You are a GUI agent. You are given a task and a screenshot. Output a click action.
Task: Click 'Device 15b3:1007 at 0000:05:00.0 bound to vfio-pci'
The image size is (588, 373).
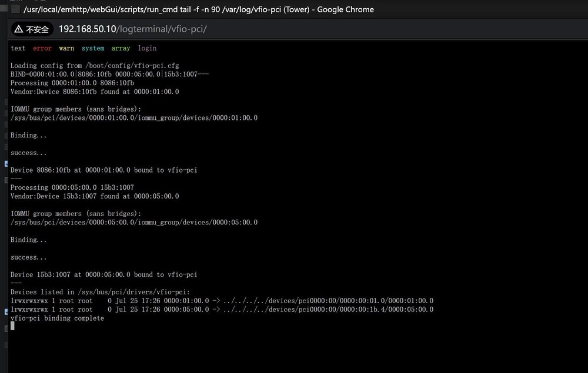click(103, 274)
